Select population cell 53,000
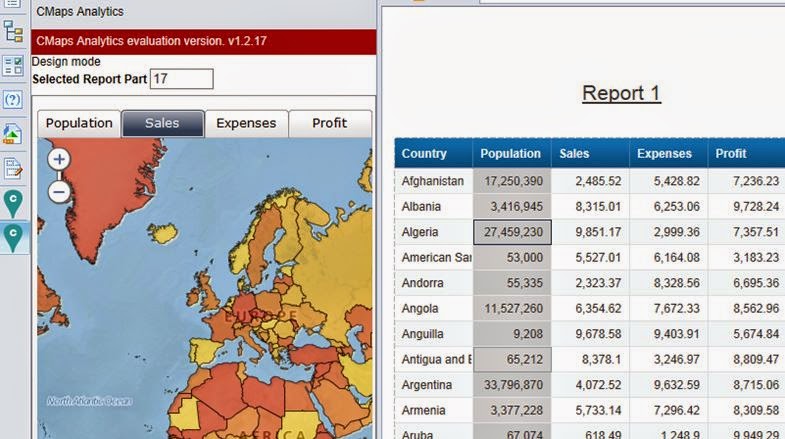 click(x=512, y=258)
